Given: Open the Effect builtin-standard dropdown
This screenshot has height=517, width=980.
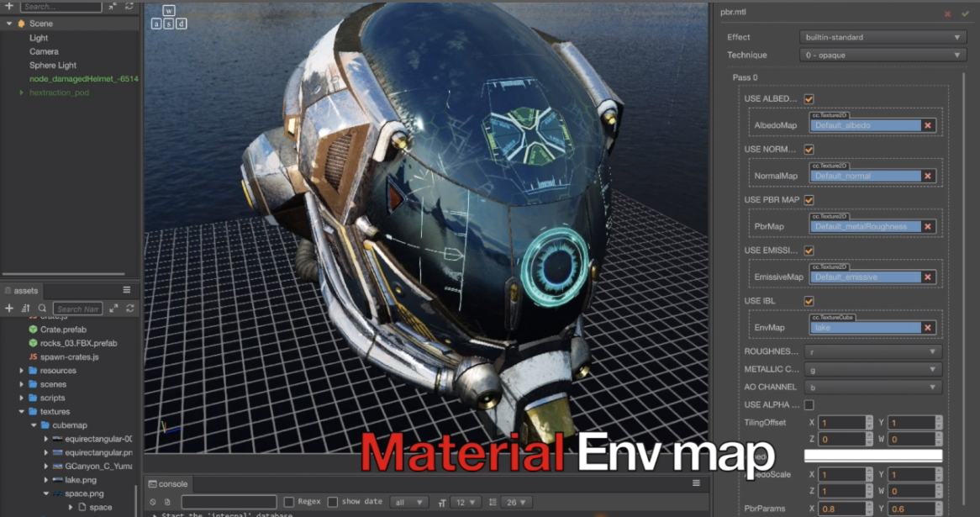Looking at the screenshot, I should [882, 37].
